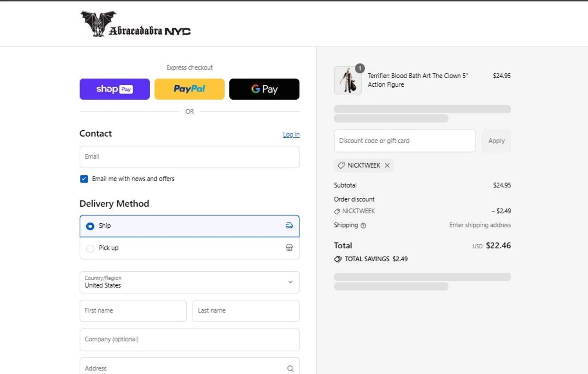Focus the Discount code or gift card field
The width and height of the screenshot is (588, 374).
pos(405,141)
